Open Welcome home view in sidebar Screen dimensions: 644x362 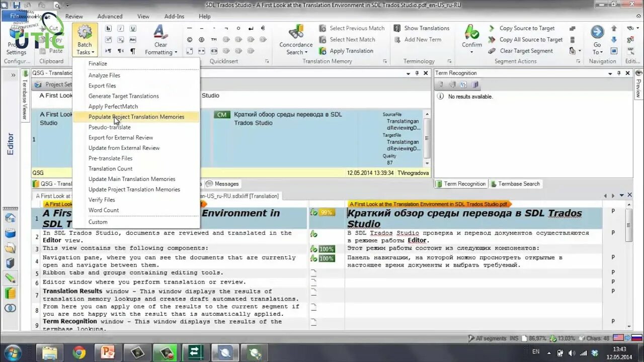(10, 218)
